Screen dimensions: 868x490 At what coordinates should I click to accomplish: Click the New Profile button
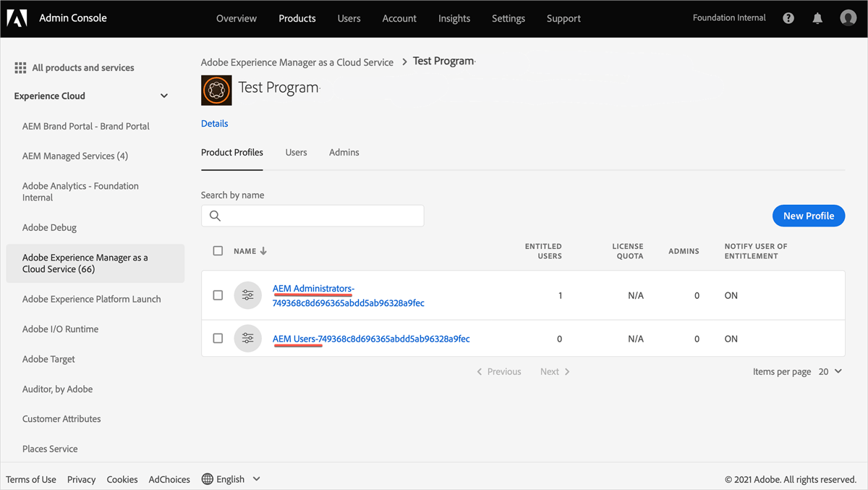809,215
